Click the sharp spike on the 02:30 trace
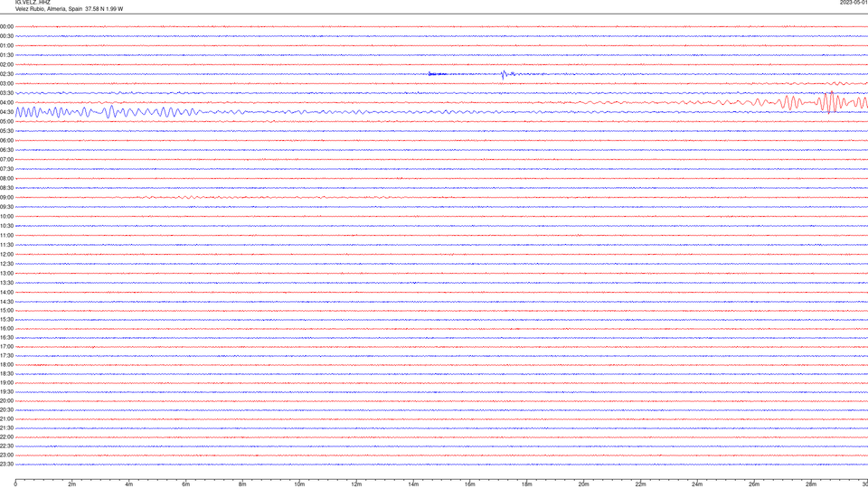The image size is (868, 488). [x=504, y=75]
